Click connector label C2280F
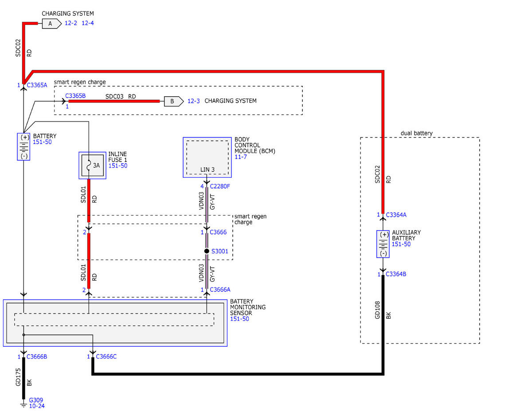 pos(220,186)
